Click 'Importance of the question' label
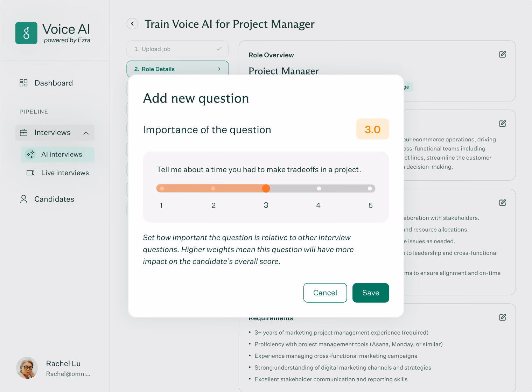Viewport: 532px width, 392px height. (x=207, y=130)
